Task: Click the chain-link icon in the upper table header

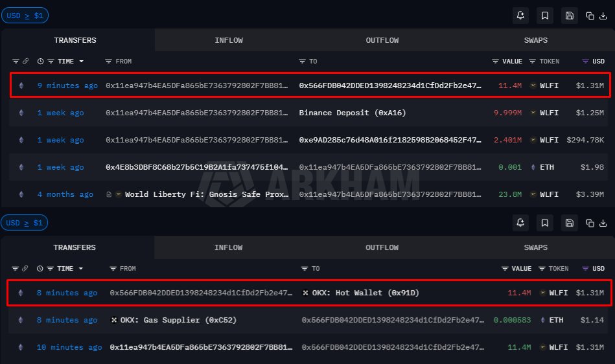Action: [25, 61]
